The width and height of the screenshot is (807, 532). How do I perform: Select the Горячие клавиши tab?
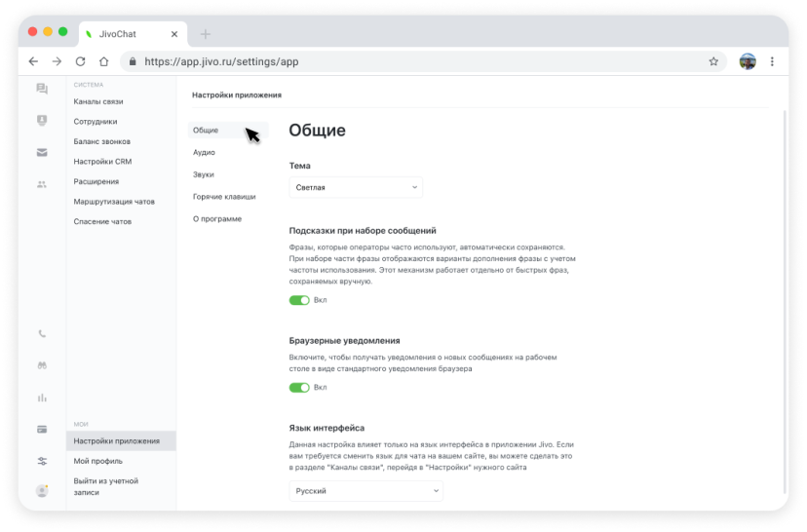[224, 196]
